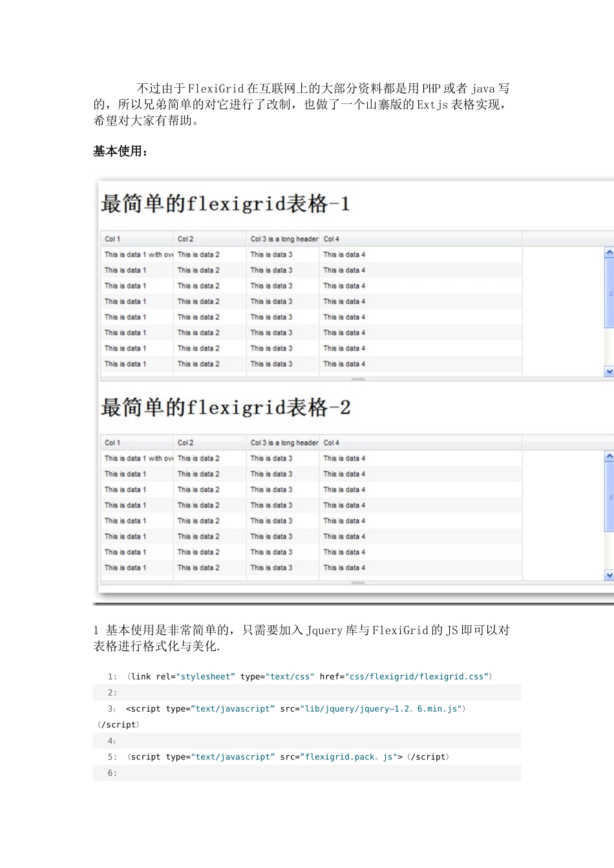Click code string 'text/css' in line 1

[290, 677]
